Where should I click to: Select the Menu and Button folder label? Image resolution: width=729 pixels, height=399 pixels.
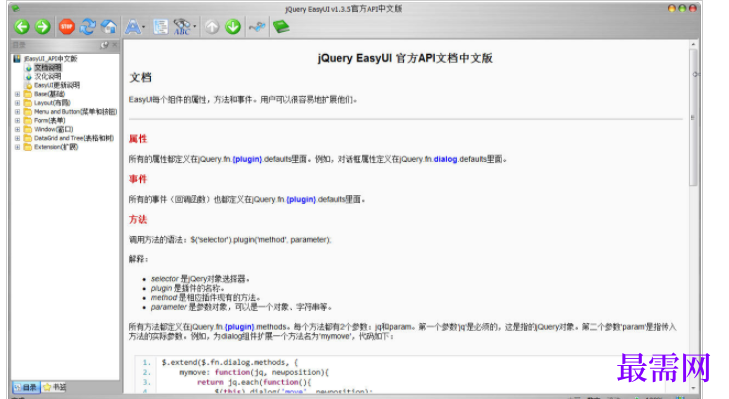click(75, 112)
